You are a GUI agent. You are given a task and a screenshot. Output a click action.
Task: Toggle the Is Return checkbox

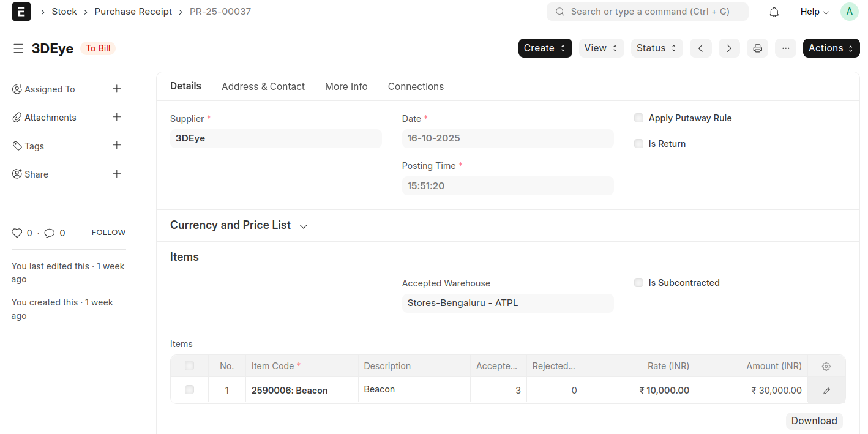coord(639,144)
